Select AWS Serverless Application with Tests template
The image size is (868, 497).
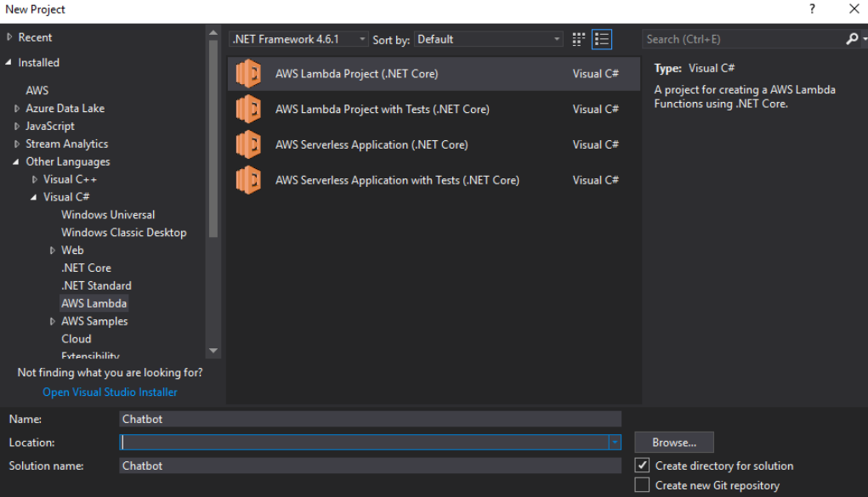434,180
